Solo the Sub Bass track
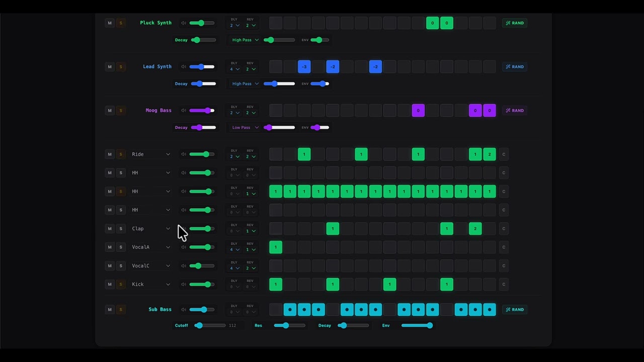This screenshot has width=644, height=362. [121, 310]
